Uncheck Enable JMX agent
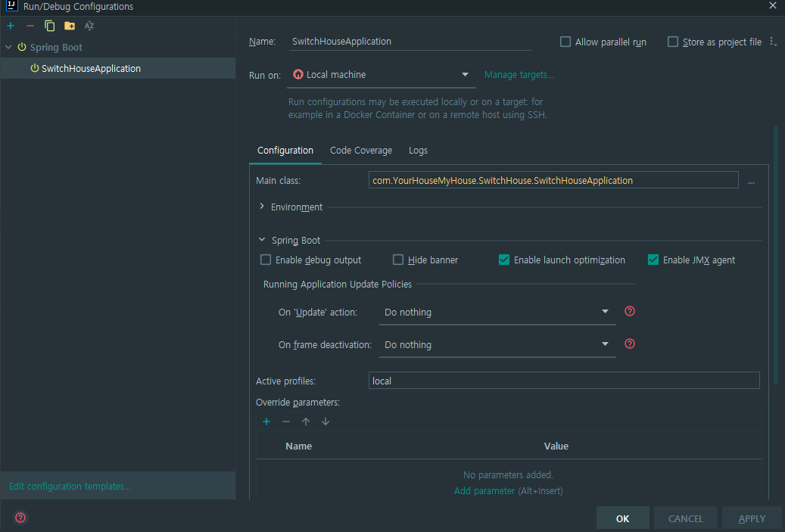This screenshot has height=532, width=785. (x=653, y=260)
